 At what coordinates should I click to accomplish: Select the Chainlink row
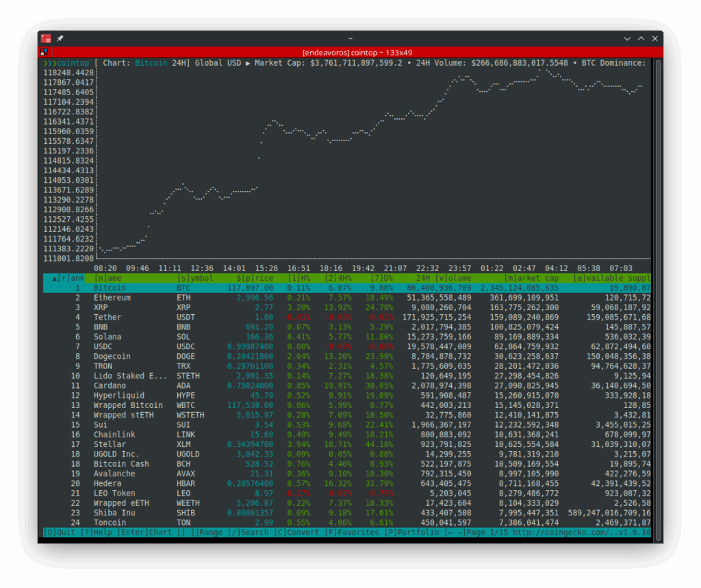pyautogui.click(x=347, y=435)
